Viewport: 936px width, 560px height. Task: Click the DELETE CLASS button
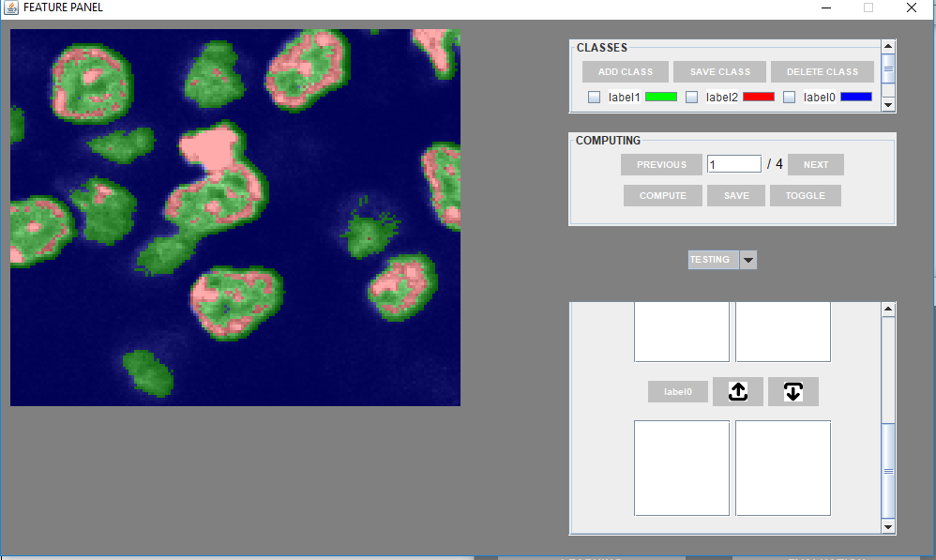tap(822, 71)
